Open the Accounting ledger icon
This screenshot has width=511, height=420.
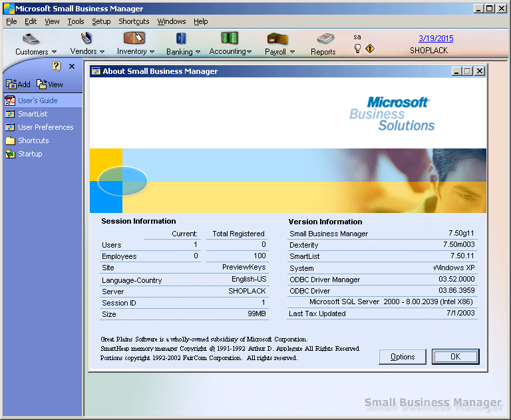click(x=230, y=38)
